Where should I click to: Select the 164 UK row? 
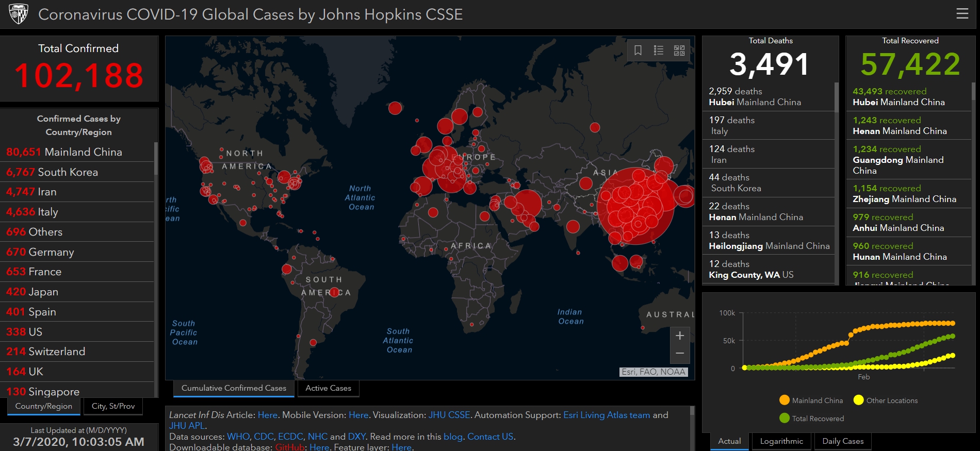[77, 372]
